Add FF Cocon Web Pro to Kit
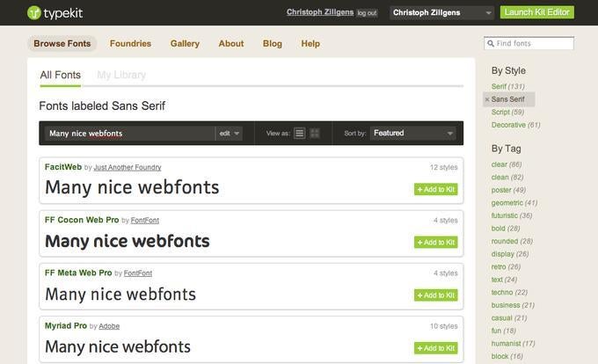Viewport: 598px width, 364px height. tap(436, 243)
